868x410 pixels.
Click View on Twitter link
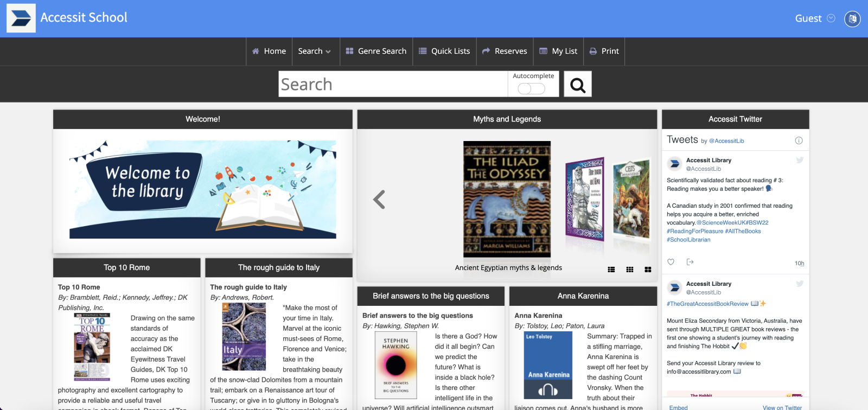(x=782, y=407)
